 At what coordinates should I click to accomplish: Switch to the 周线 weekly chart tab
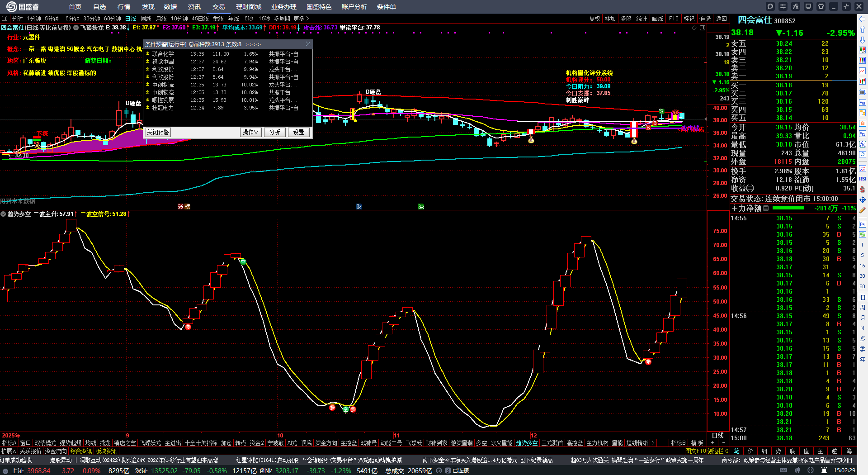pos(146,19)
